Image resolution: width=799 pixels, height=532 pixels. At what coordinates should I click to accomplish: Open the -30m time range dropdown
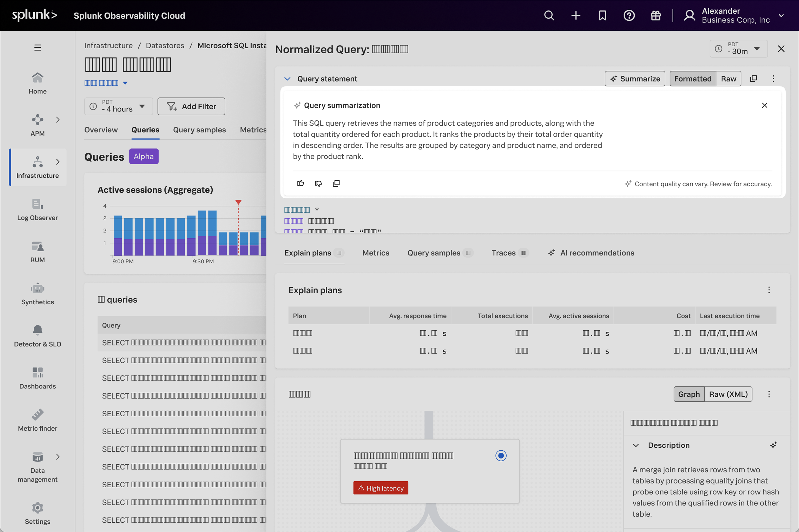(x=739, y=49)
